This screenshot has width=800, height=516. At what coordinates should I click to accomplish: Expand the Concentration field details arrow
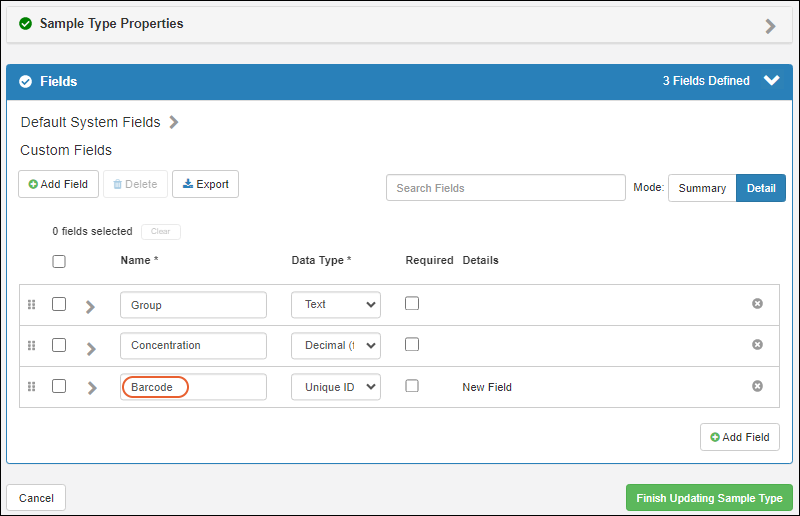pos(91,348)
